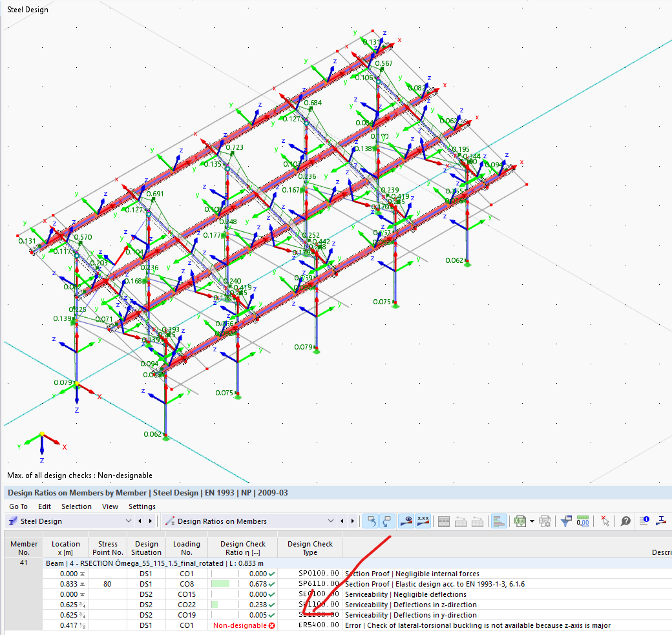Click the filter funnel toolbar icon

point(565,521)
